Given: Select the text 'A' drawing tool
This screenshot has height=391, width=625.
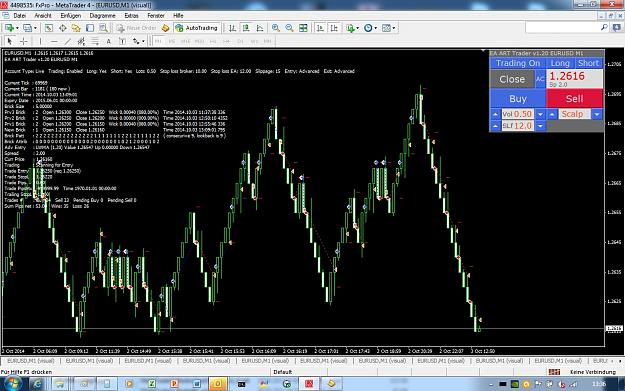Looking at the screenshot, I should (x=108, y=41).
